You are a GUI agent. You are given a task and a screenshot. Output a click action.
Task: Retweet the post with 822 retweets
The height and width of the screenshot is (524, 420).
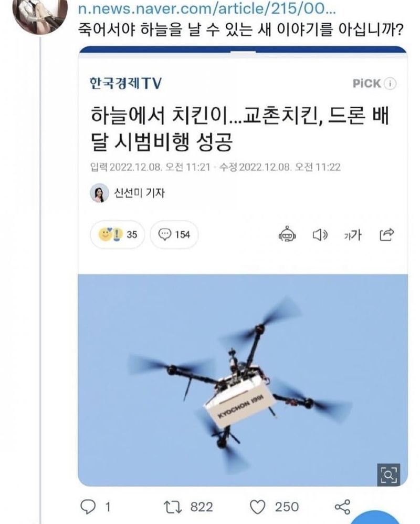pos(173,507)
